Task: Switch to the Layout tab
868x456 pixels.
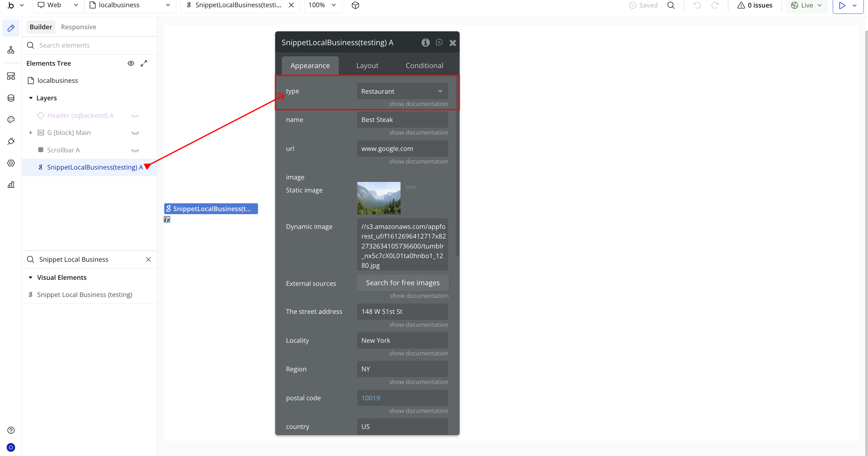Action: pos(367,66)
